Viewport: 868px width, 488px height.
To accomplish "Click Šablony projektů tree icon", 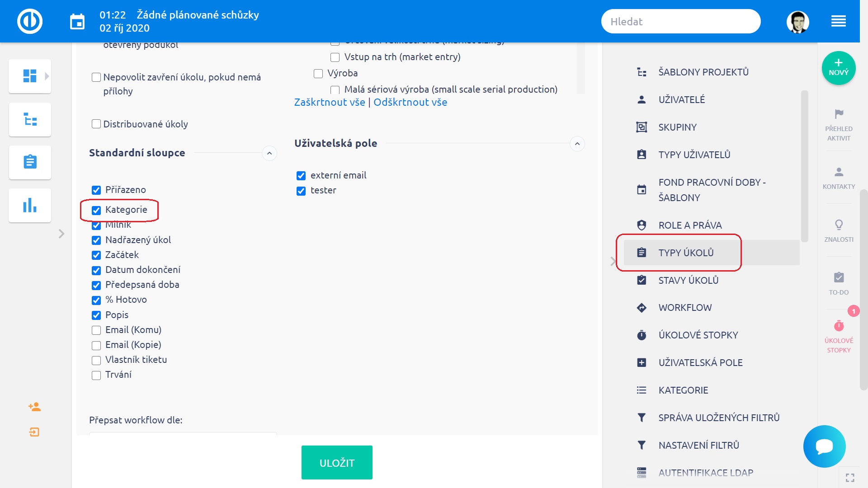I will click(x=642, y=72).
